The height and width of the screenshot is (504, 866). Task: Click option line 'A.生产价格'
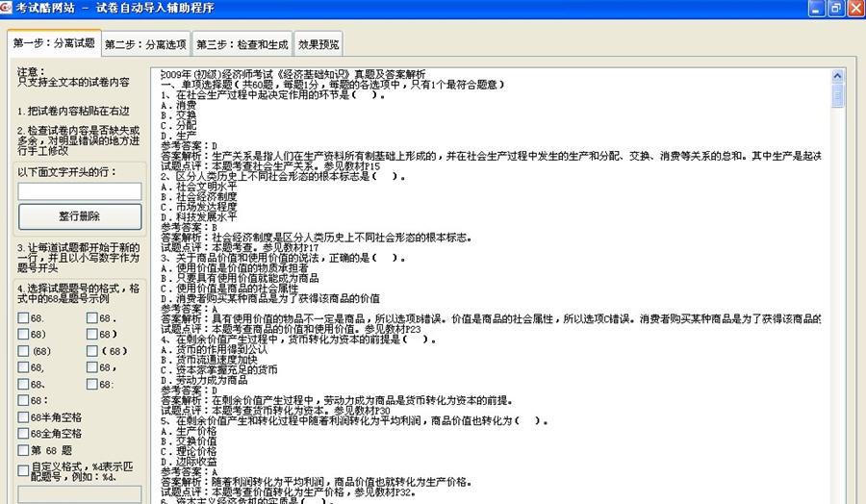click(189, 431)
